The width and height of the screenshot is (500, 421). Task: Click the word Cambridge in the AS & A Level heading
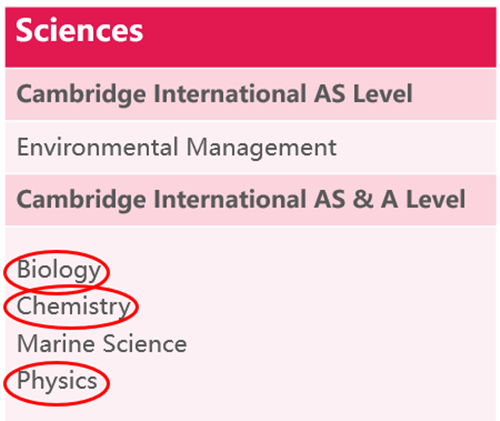tap(81, 200)
